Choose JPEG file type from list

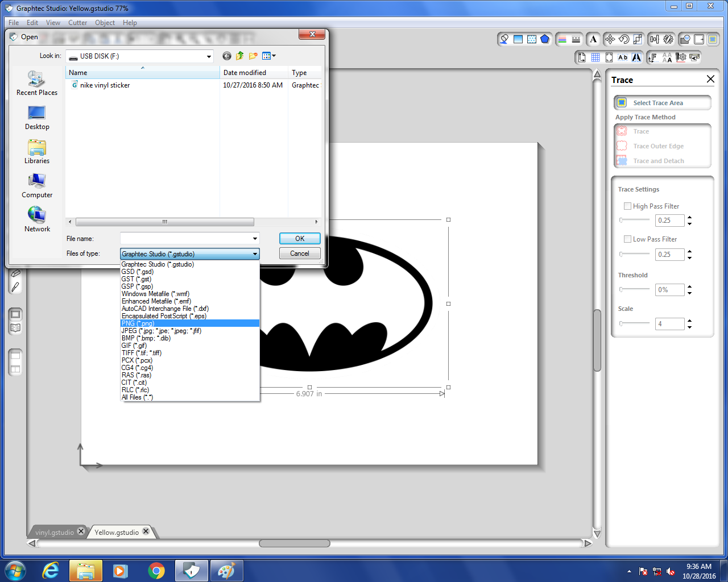pos(190,331)
